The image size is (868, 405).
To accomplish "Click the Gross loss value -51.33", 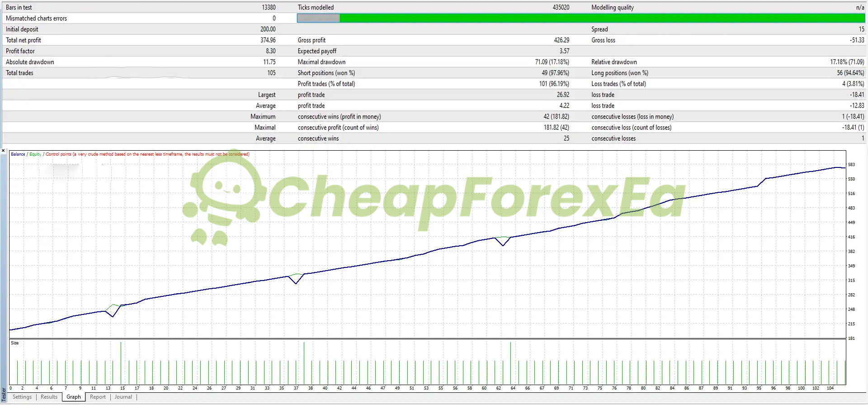I will coord(857,40).
